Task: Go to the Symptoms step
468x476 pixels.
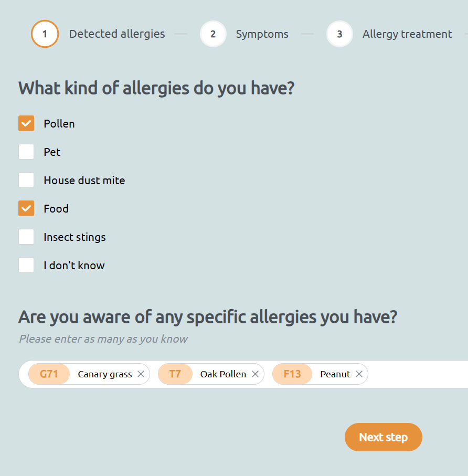Action: [x=262, y=34]
